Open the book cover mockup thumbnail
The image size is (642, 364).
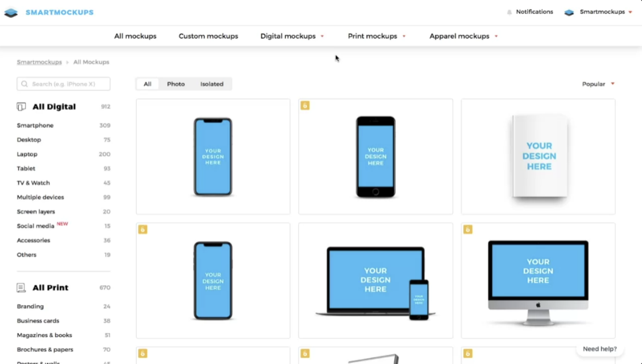(x=538, y=156)
